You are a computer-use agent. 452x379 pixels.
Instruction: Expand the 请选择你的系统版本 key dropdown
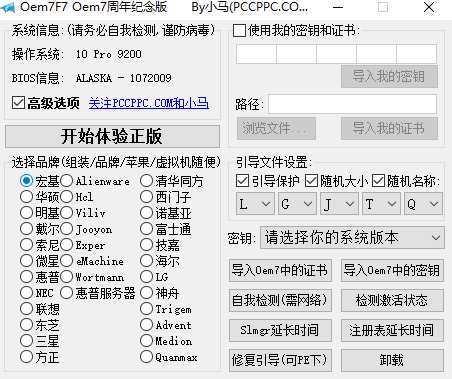pyautogui.click(x=352, y=238)
